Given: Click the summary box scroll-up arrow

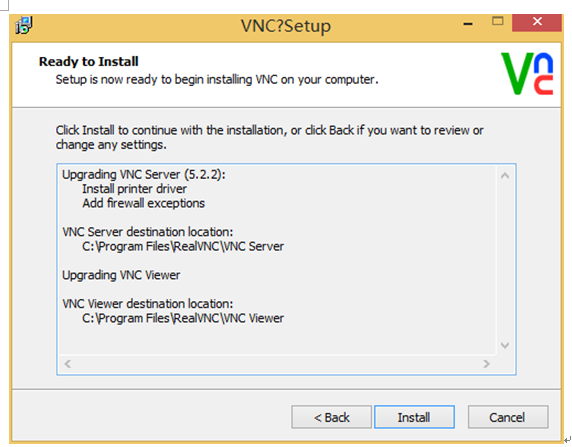Looking at the screenshot, I should click(x=505, y=176).
